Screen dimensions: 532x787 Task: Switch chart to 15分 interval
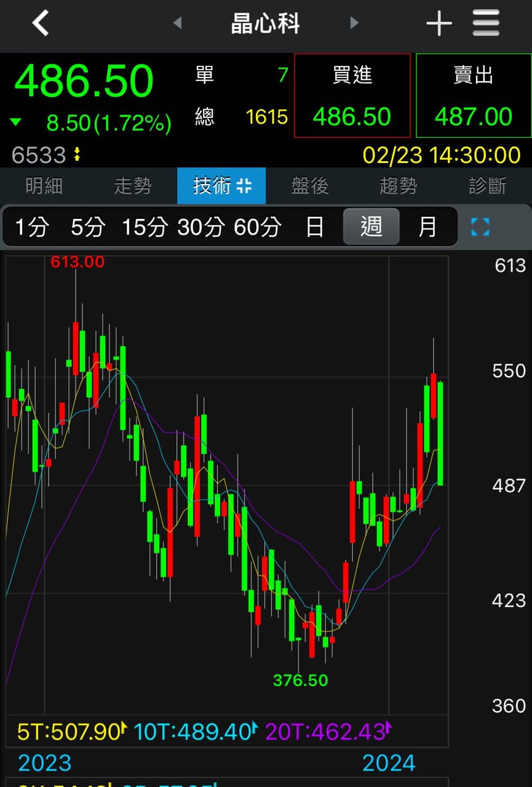coord(144,227)
